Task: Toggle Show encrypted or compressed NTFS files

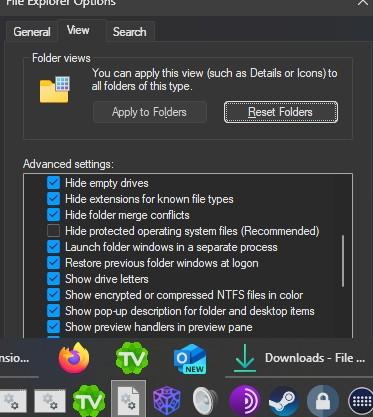Action: coord(53,295)
